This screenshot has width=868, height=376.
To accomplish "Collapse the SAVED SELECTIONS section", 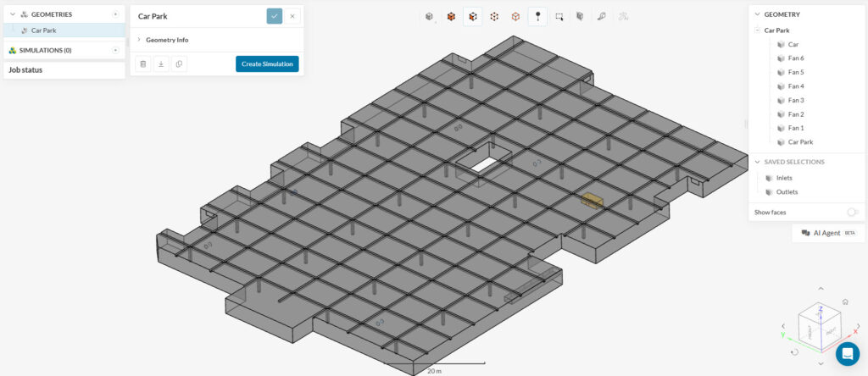I will [x=757, y=162].
